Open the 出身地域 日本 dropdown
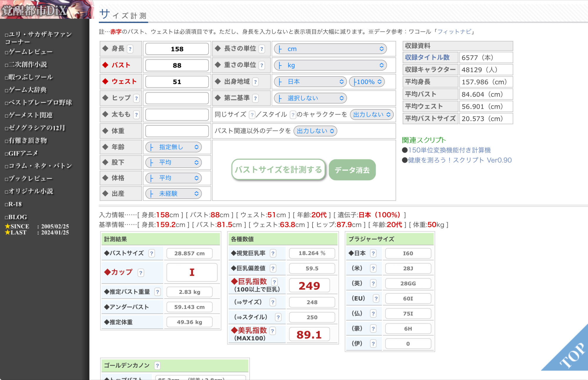This screenshot has width=588, height=380. 310,82
